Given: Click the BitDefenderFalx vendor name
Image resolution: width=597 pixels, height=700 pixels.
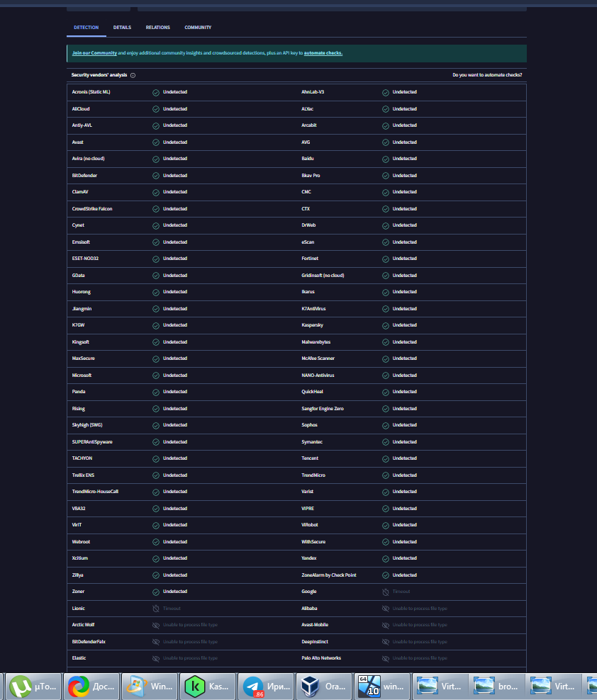Looking at the screenshot, I should [89, 642].
